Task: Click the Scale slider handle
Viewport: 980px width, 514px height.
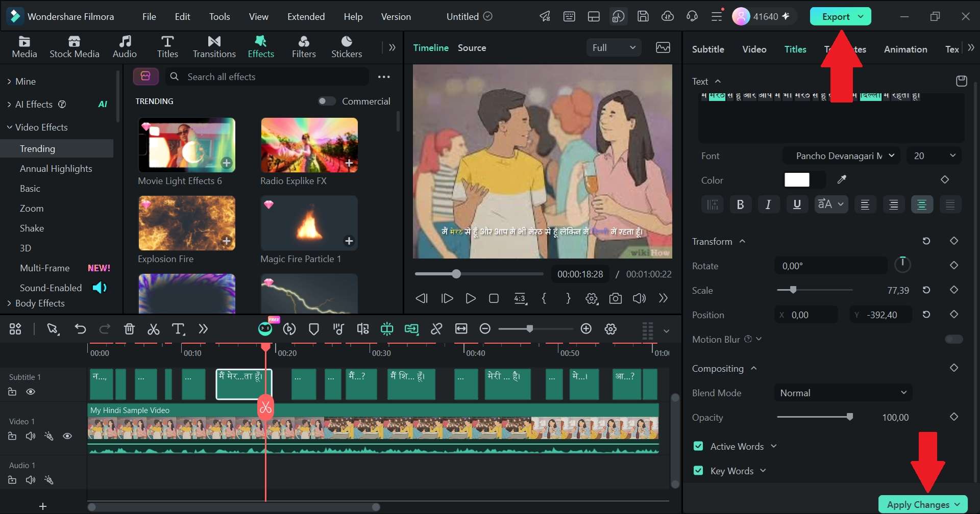Action: click(x=793, y=290)
